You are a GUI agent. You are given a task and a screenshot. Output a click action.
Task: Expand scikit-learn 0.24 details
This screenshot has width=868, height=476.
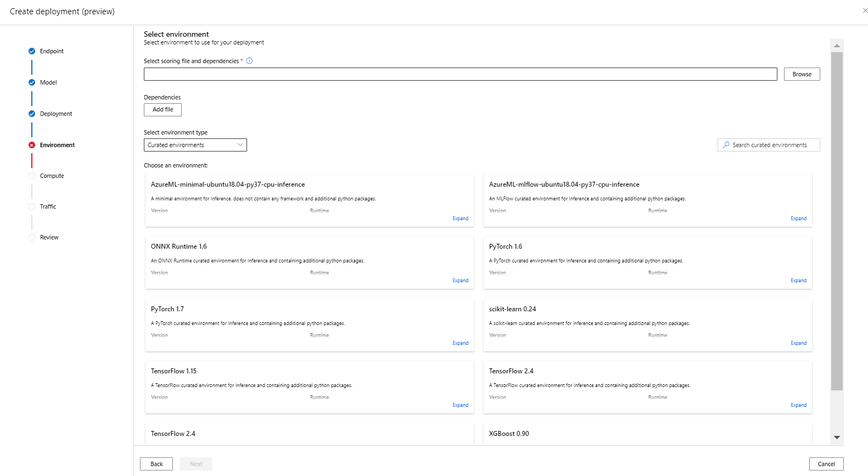click(x=798, y=343)
